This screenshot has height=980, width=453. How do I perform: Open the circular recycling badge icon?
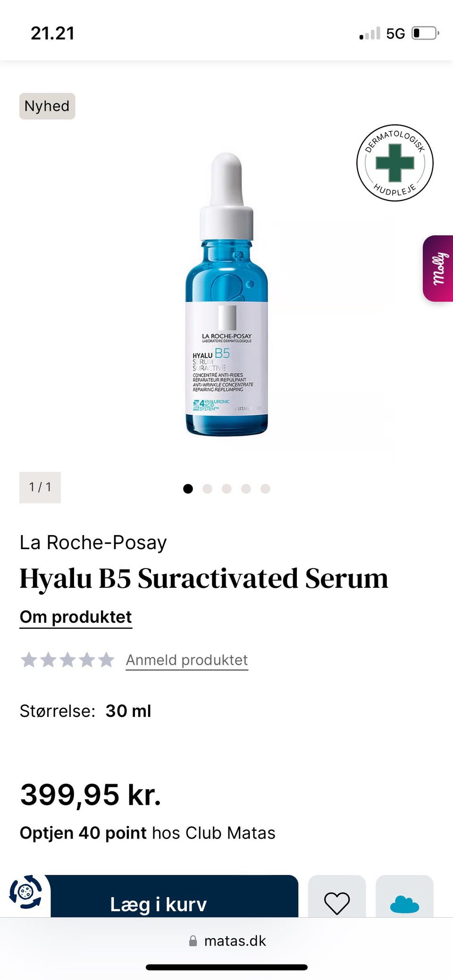pos(25,892)
